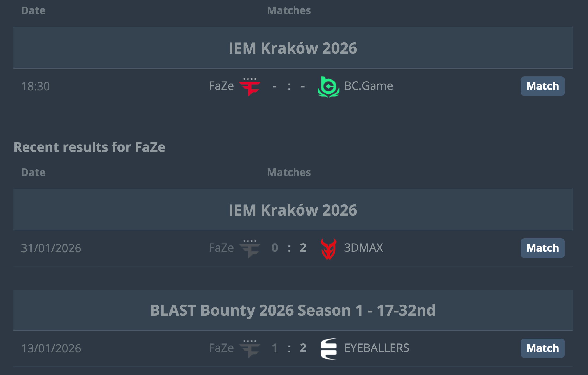Click the red 3DMAX devil logo
Image resolution: width=588 pixels, height=375 pixels.
click(328, 248)
